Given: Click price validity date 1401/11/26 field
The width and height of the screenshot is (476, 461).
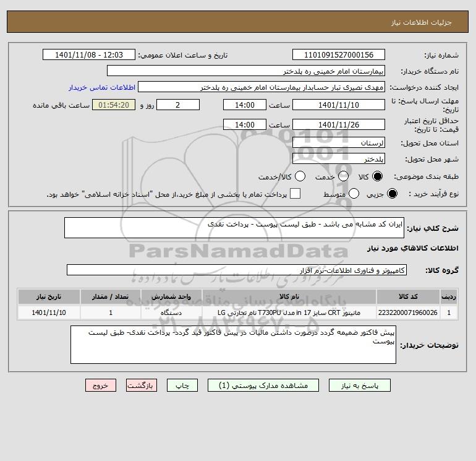Looking at the screenshot, I should [339, 124].
